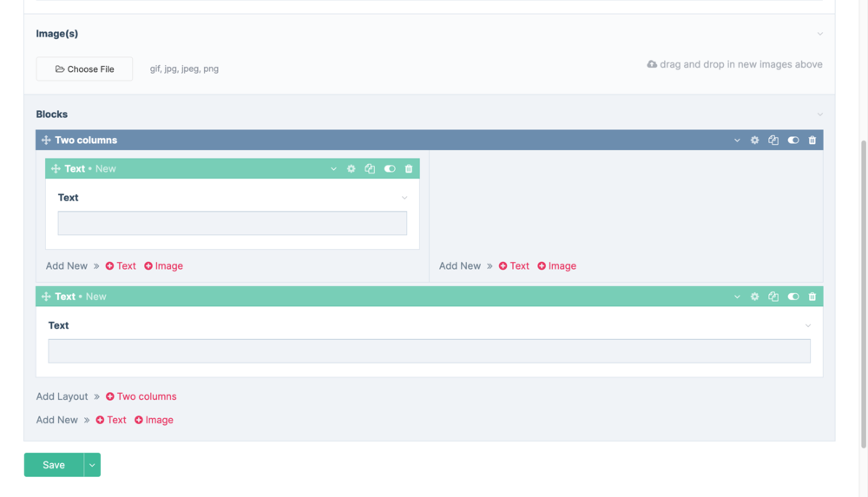The height and width of the screenshot is (497, 868).
Task: Delete the nested Text block in left column
Action: tap(409, 169)
